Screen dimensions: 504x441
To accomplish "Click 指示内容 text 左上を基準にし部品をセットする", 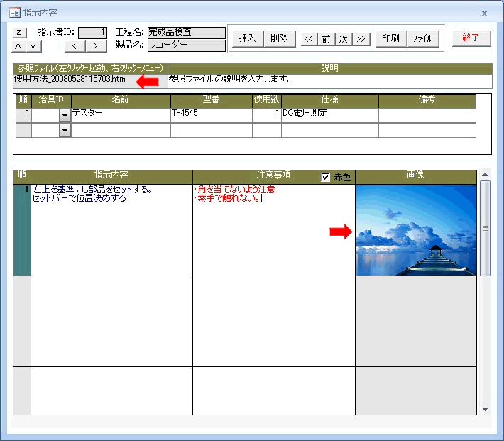I will click(x=92, y=190).
